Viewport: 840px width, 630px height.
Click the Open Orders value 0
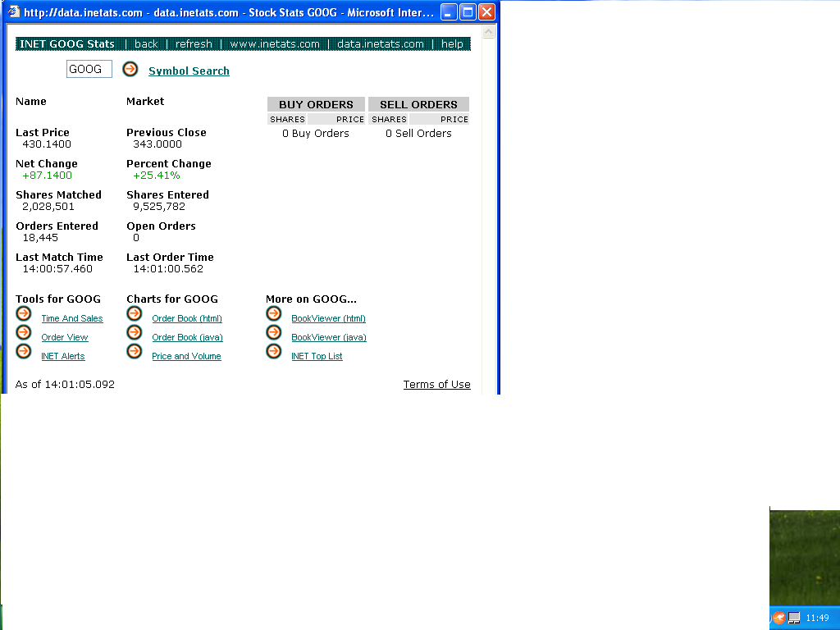136,237
